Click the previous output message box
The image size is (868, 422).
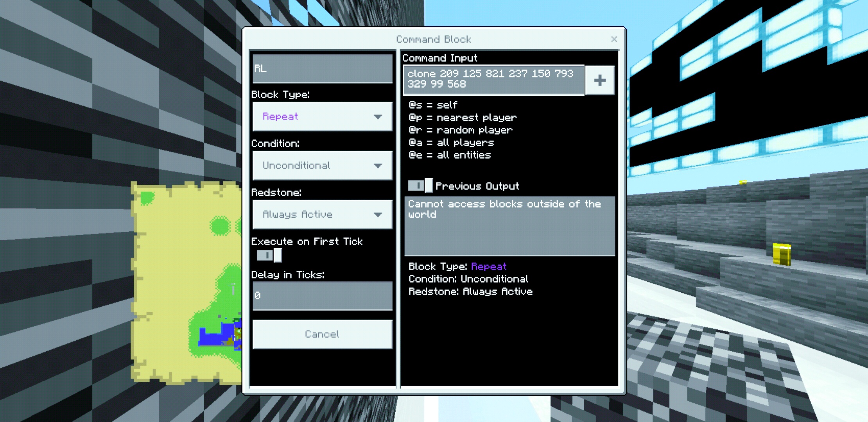pos(509,227)
